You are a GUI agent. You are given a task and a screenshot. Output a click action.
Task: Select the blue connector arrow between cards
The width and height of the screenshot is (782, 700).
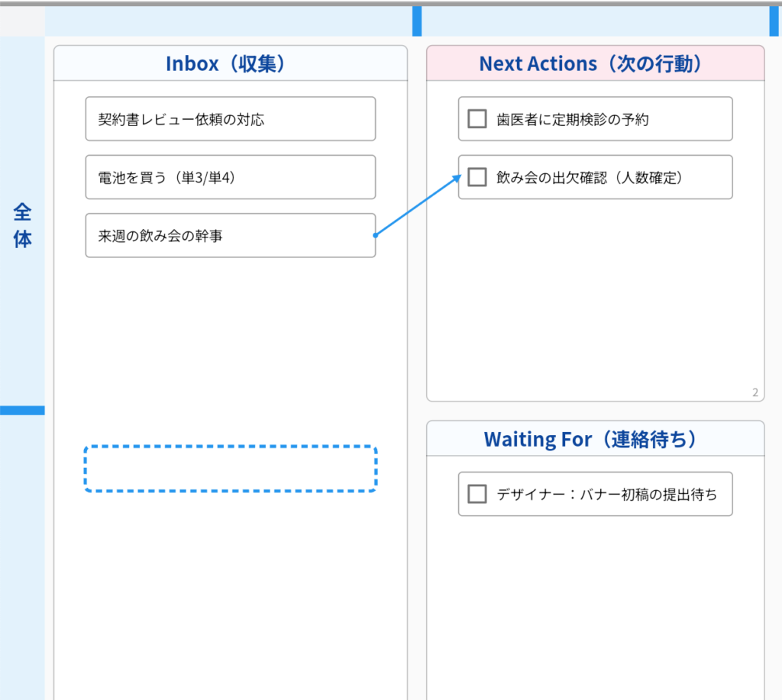[x=417, y=207]
